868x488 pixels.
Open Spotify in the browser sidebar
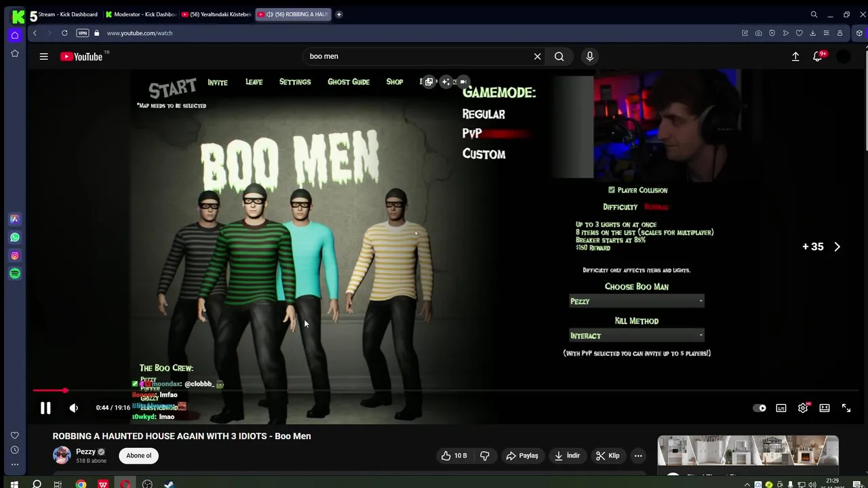tap(14, 273)
